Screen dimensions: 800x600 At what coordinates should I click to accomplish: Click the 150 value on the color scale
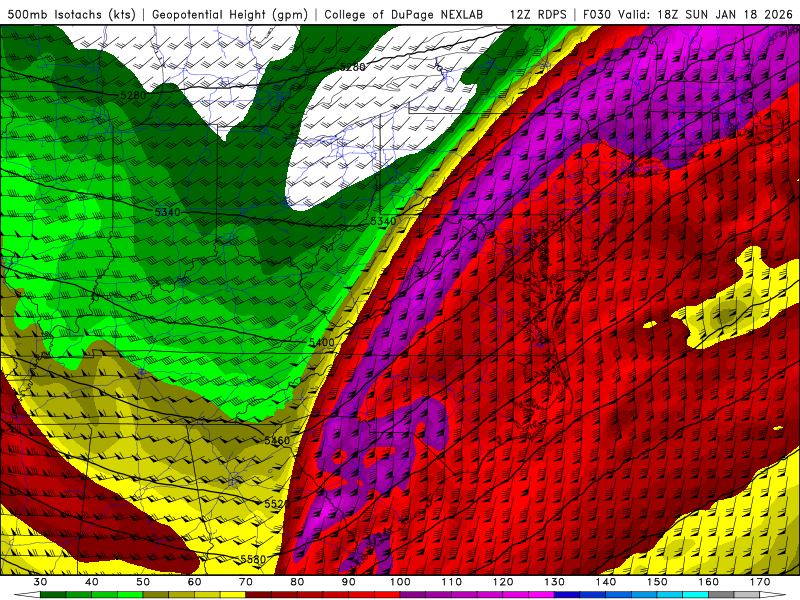coord(657,582)
